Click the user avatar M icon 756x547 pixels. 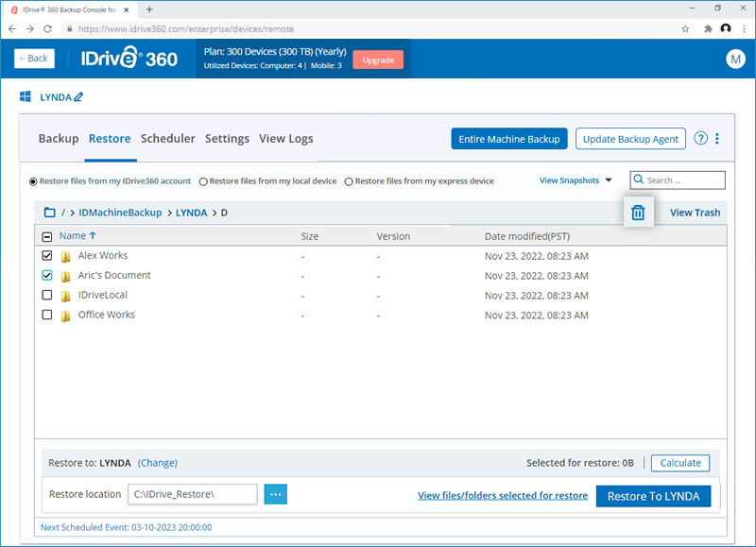(x=735, y=59)
